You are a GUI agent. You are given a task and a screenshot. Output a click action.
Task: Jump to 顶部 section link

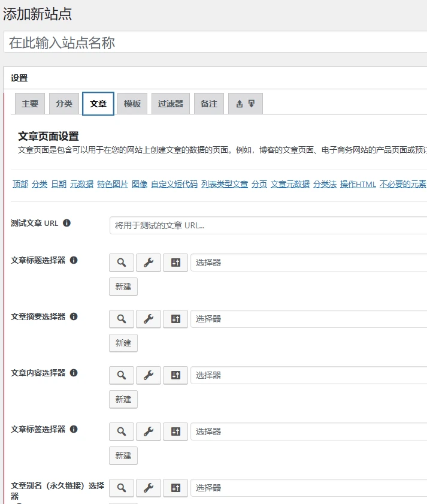20,184
